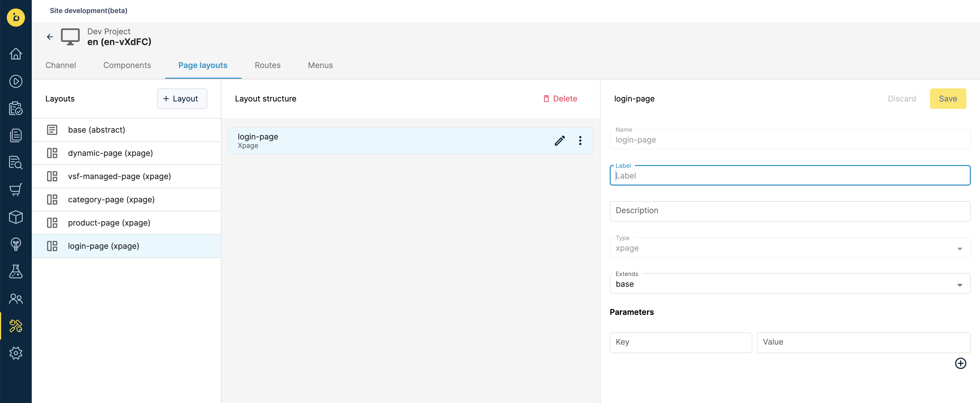Open the settings gear icon
The height and width of the screenshot is (403, 980).
16,353
